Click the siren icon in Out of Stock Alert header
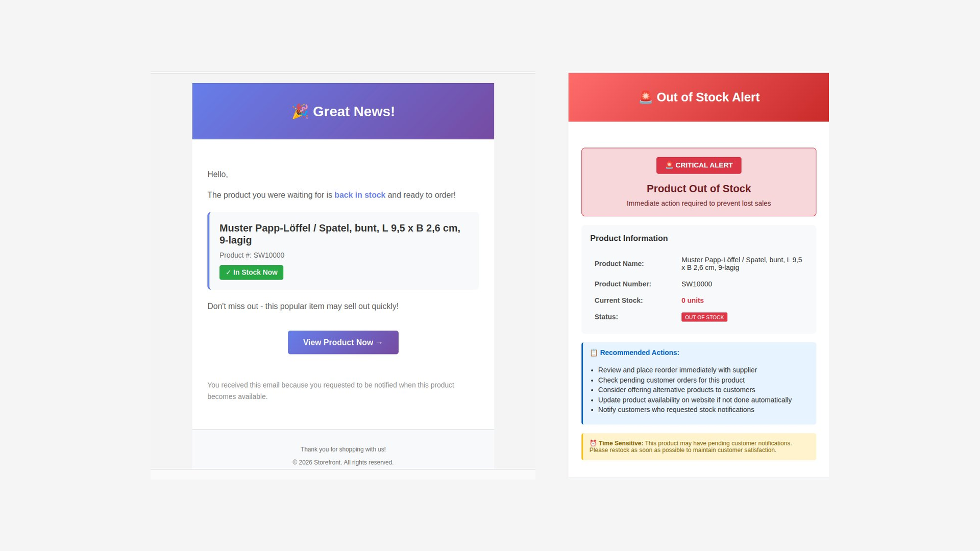 [x=646, y=97]
